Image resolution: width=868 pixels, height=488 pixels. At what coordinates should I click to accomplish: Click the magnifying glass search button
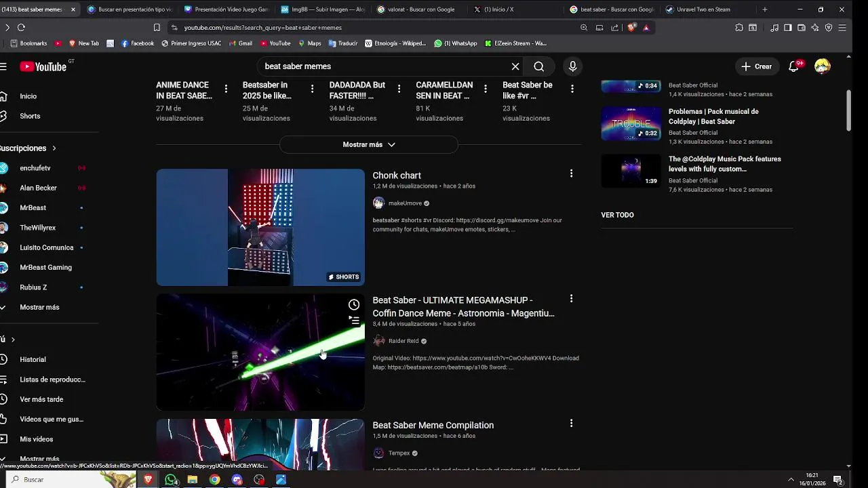[538, 66]
